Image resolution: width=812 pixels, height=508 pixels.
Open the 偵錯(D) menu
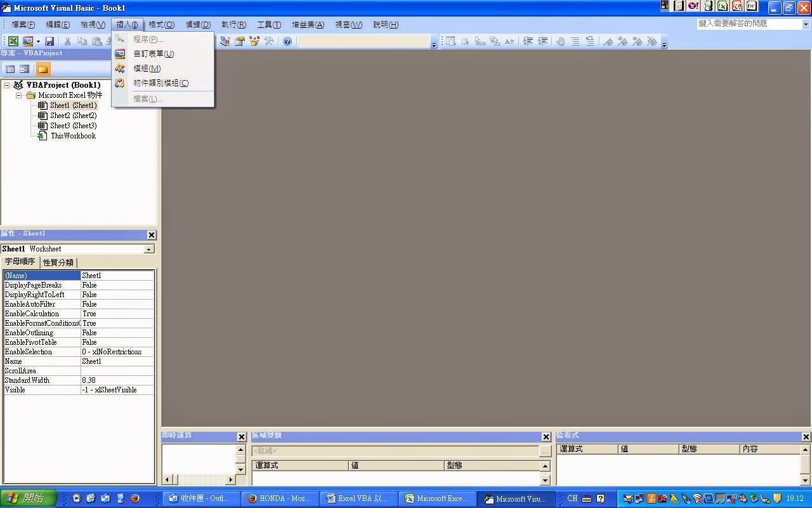[198, 25]
